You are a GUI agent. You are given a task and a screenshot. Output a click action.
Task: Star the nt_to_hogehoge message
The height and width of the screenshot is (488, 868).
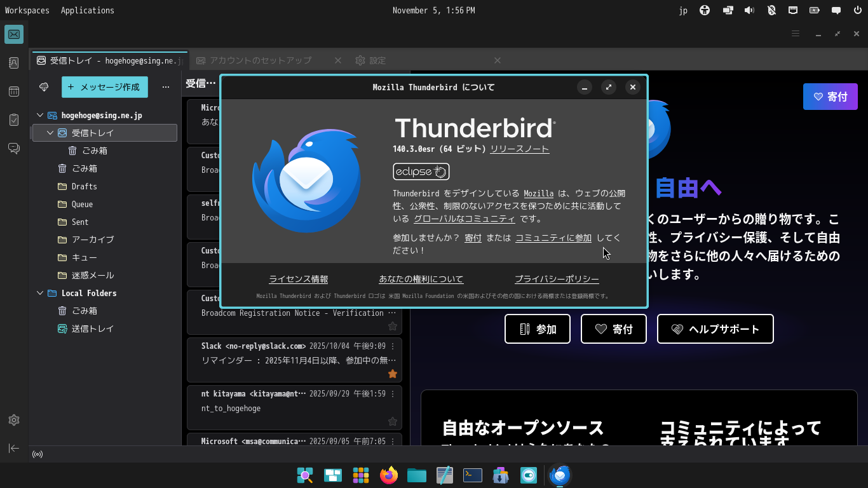point(393,421)
